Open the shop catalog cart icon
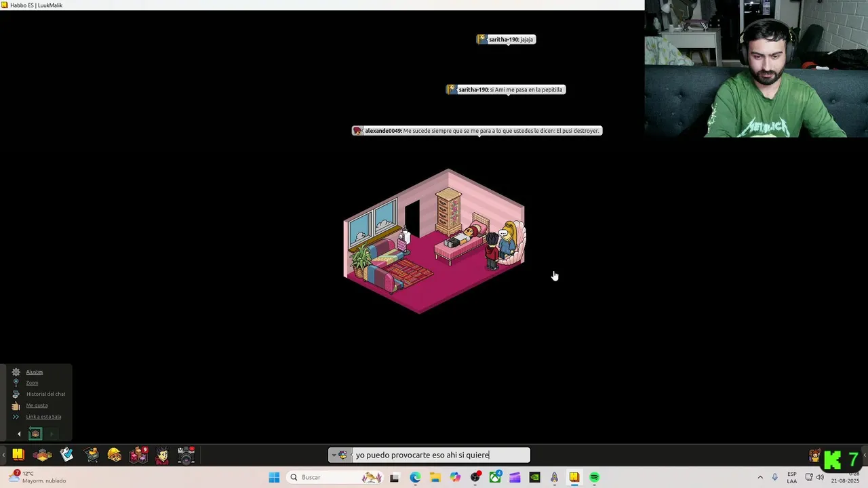The width and height of the screenshot is (868, 488). click(92, 455)
